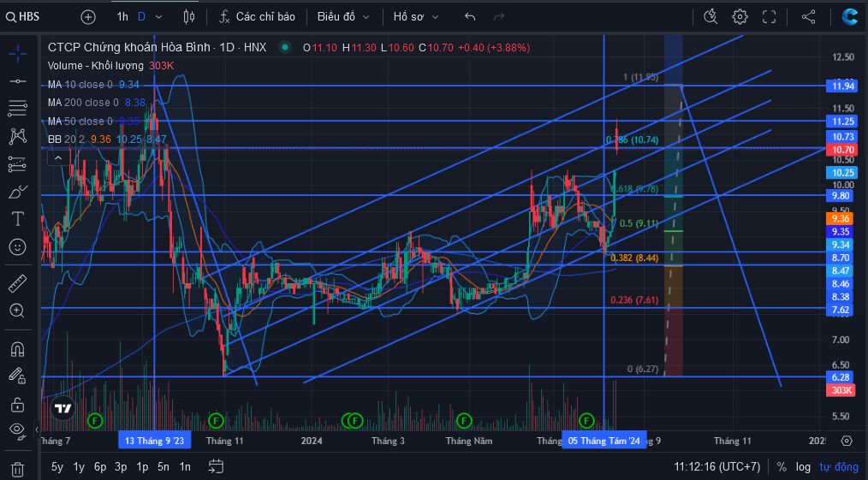Remove drawings with trash icon
Viewport: 868px width, 480px height.
tap(18, 470)
